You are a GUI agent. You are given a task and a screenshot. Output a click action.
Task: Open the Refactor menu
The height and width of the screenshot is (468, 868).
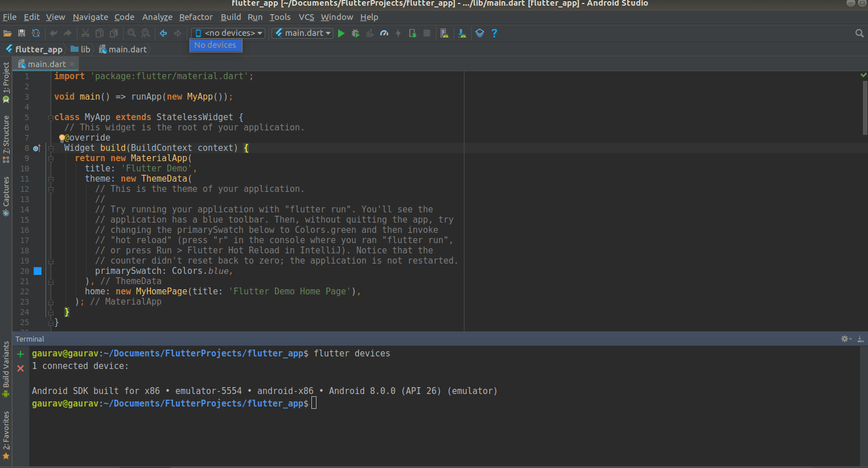(x=196, y=17)
